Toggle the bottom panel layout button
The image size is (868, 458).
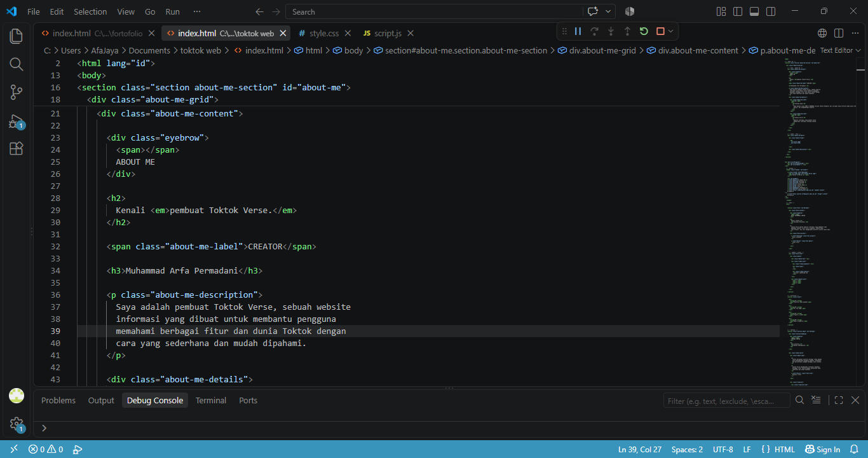coord(754,11)
